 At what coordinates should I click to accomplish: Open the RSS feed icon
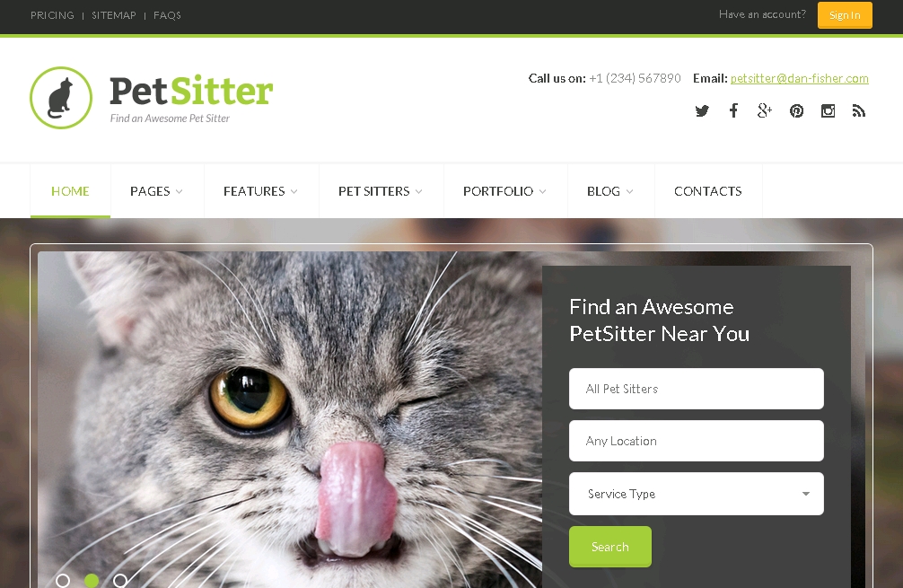point(859,110)
